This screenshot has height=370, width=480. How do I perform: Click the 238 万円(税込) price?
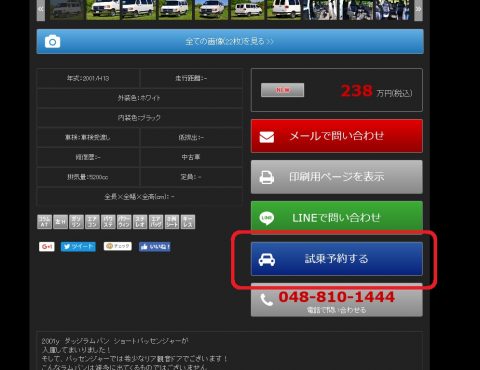(377, 91)
